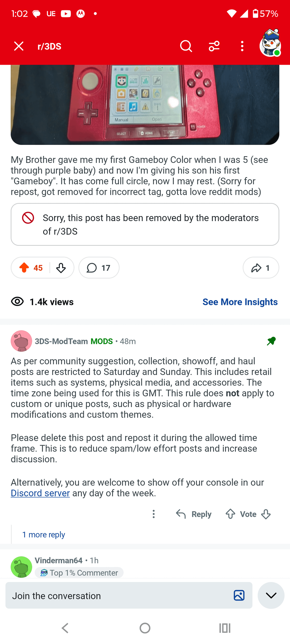Open the three-dot overflow menu in header

(242, 46)
